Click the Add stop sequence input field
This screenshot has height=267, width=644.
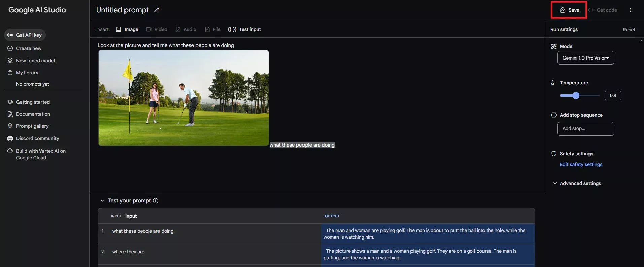pos(585,129)
